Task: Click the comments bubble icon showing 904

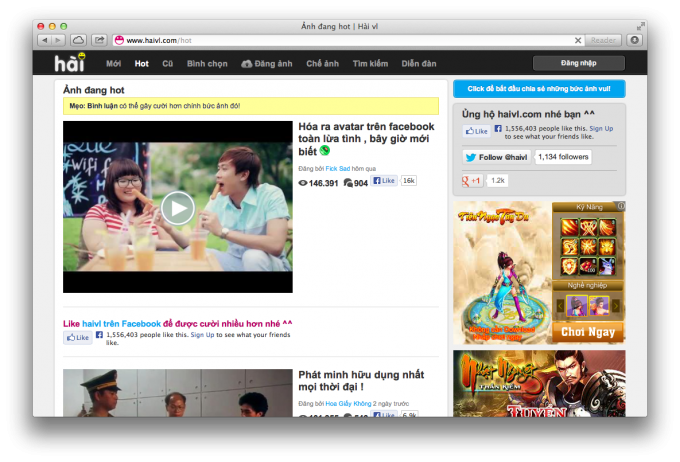Action: tap(348, 183)
